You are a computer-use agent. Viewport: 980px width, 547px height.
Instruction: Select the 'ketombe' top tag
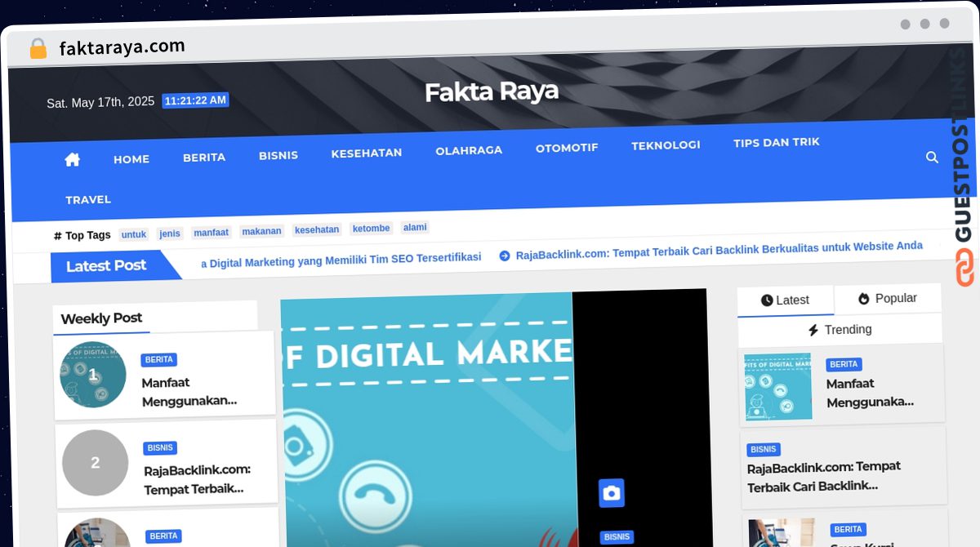click(371, 229)
